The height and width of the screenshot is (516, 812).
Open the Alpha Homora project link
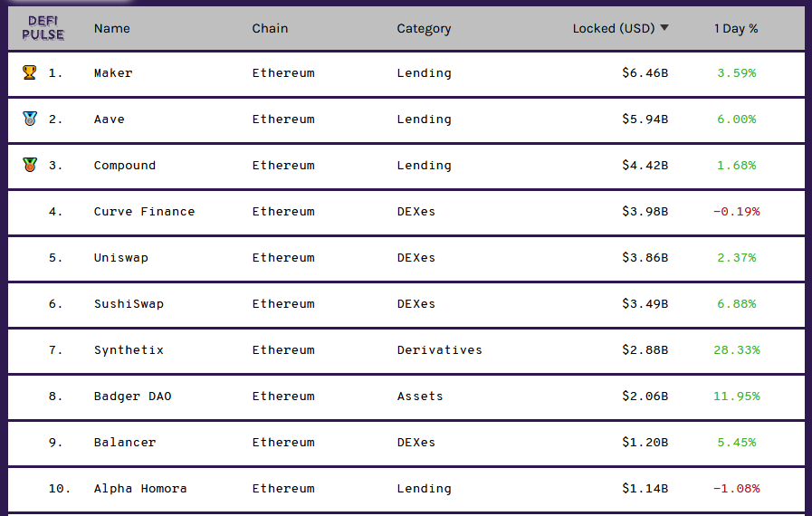pyautogui.click(x=140, y=489)
